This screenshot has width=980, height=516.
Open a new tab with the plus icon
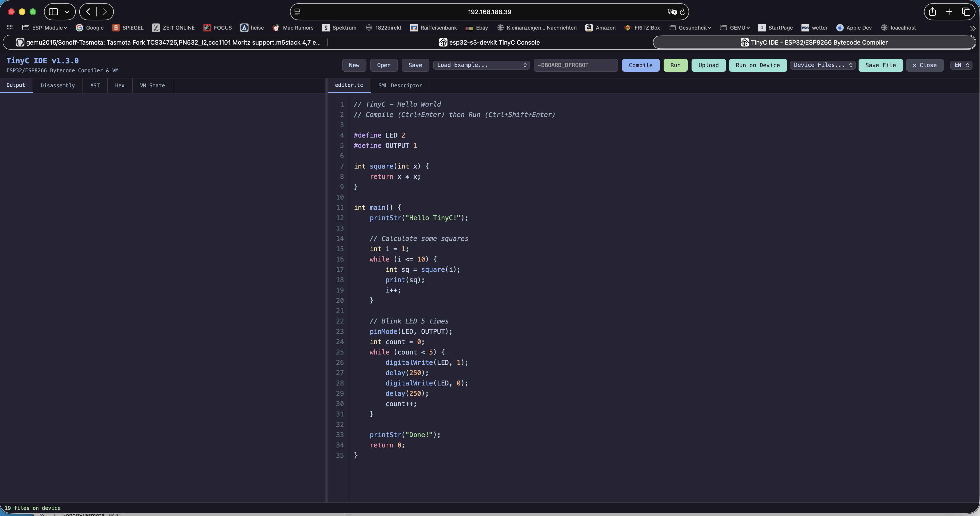point(949,12)
